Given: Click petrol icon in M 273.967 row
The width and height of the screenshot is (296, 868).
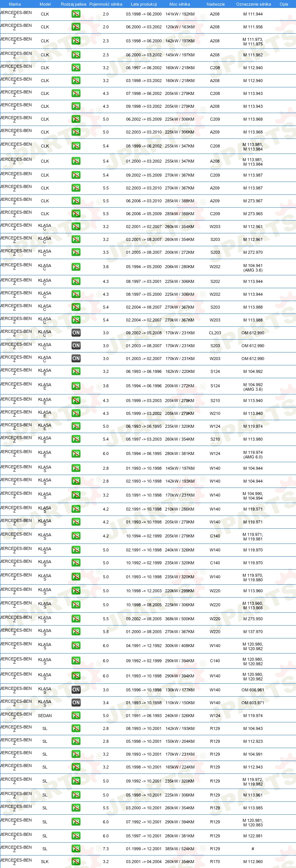Looking at the screenshot, I should 76,201.
